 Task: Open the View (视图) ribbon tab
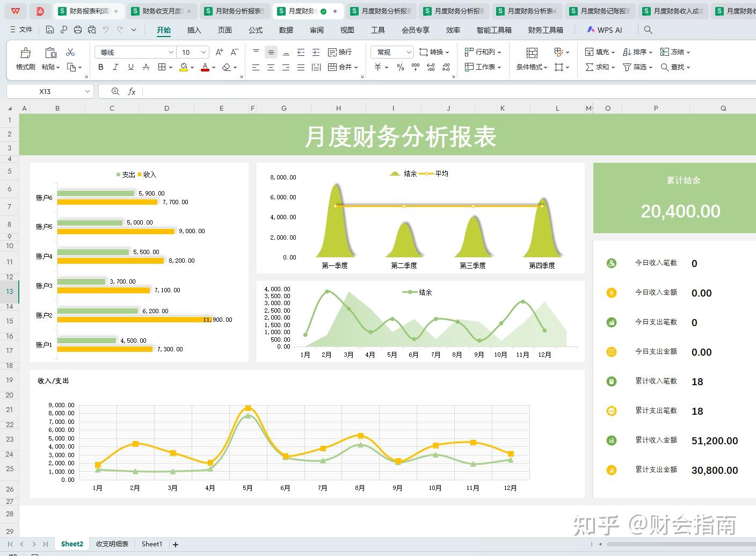tap(347, 30)
